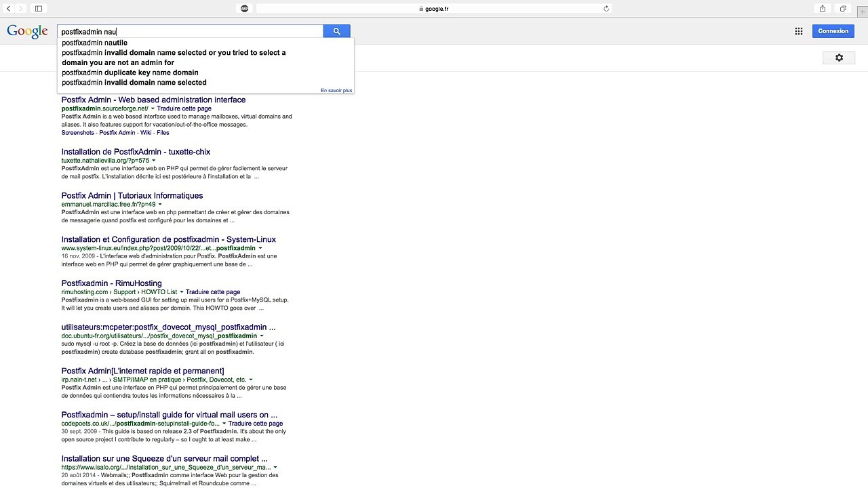
Task: Click the google.fr address bar
Action: 434,9
